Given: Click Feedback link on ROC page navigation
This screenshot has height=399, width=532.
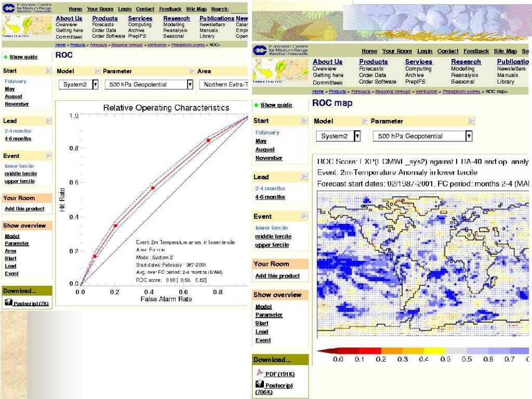Looking at the screenshot, I should coord(170,9).
